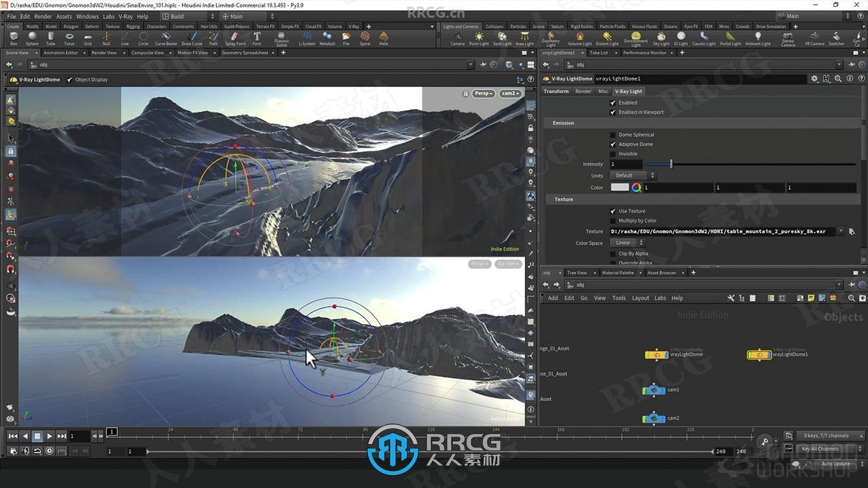Enable Dome Spherical checkbox
This screenshot has height=488, width=868.
coord(613,135)
